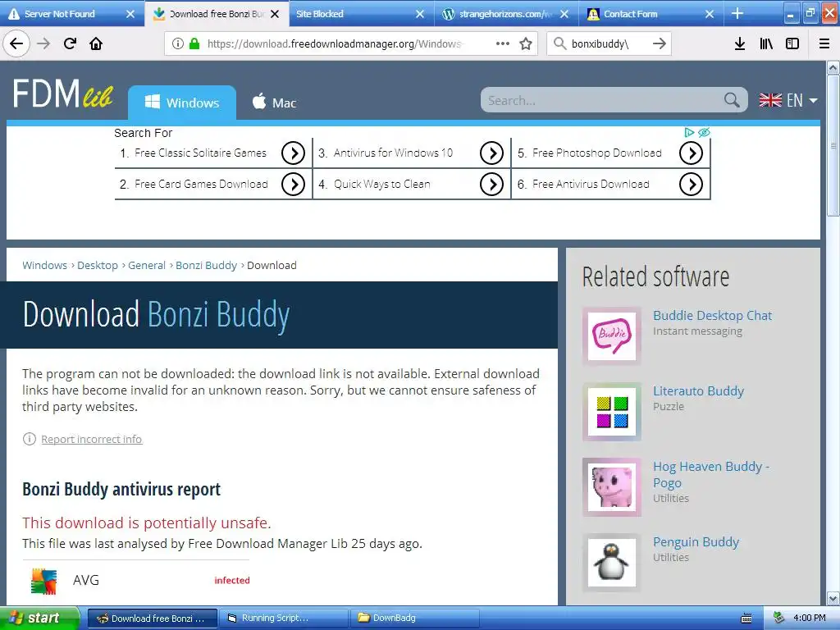Switch to the Windows platform tab
Image resolution: width=840 pixels, height=630 pixels.
[x=182, y=103]
